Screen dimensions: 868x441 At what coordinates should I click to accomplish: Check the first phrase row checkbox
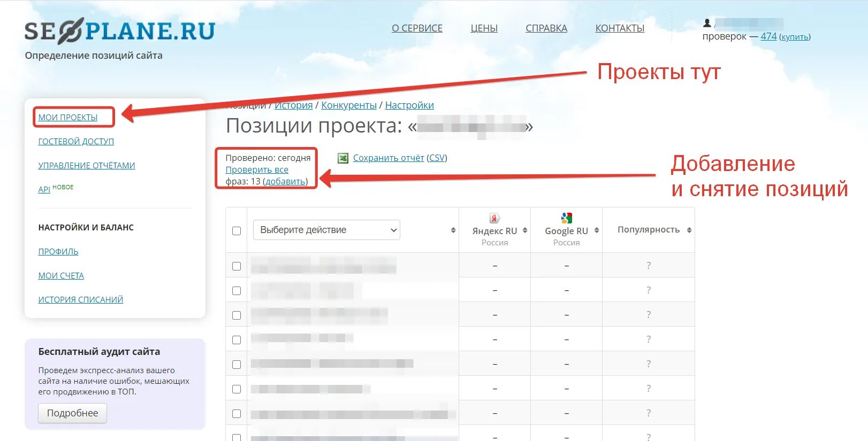pyautogui.click(x=237, y=266)
